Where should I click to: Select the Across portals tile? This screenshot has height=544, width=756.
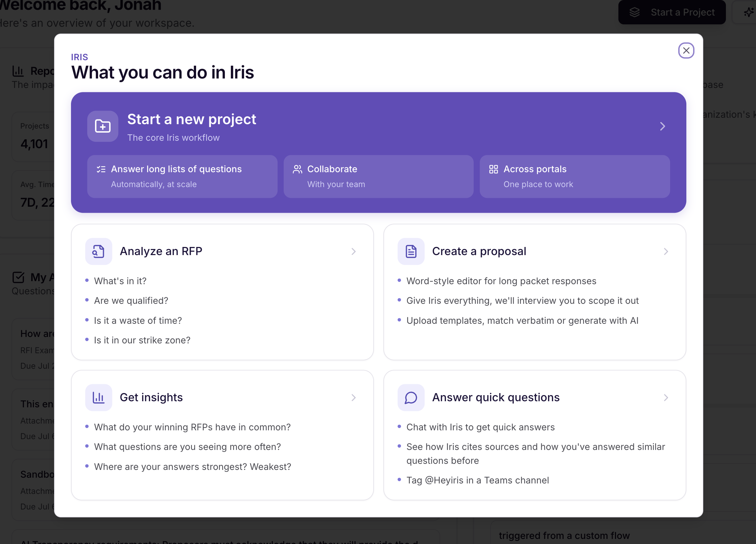575,177
